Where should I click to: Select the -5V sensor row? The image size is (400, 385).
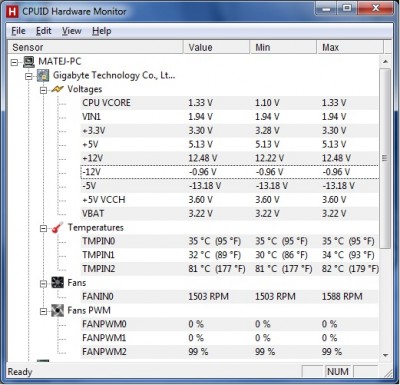pyautogui.click(x=229, y=186)
